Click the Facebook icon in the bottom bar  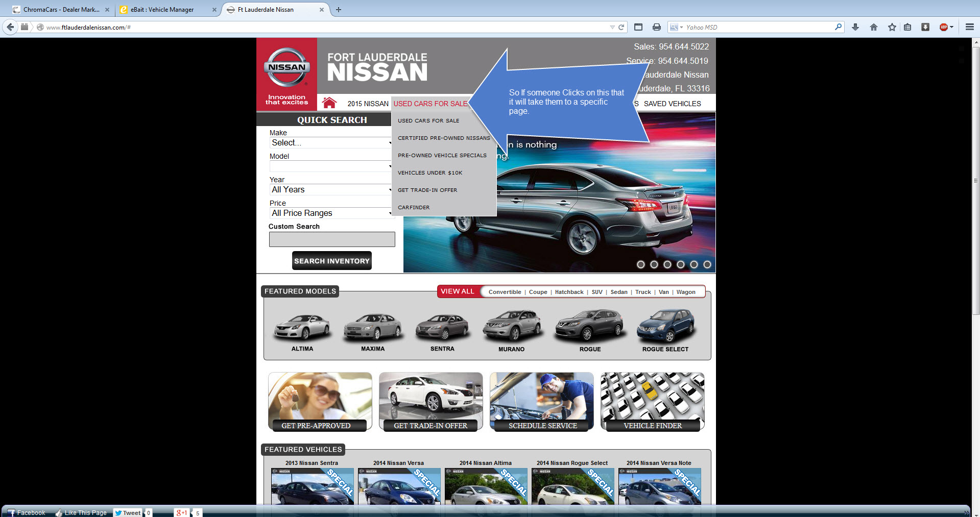point(12,512)
